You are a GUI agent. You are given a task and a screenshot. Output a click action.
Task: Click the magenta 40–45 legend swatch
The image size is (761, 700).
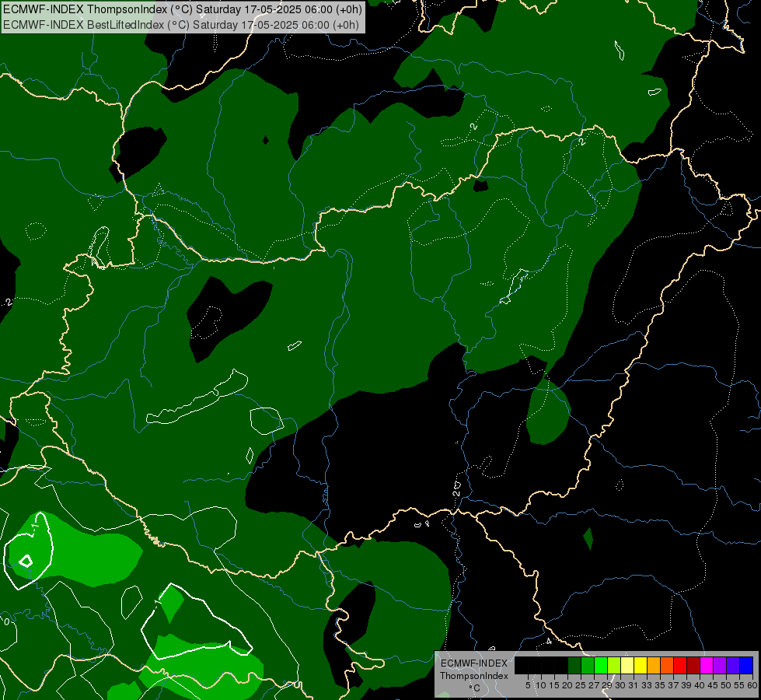point(707,665)
